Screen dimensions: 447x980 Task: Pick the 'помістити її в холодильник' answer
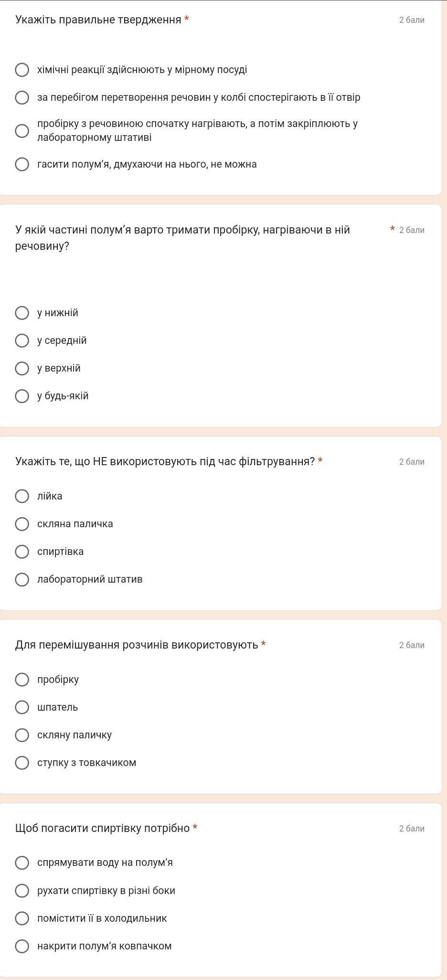tap(22, 918)
